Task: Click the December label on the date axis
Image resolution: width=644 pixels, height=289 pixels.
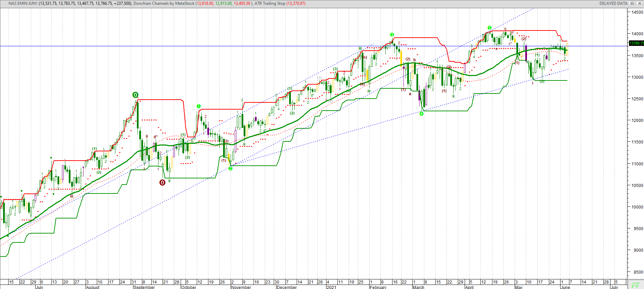Action: pos(286,287)
